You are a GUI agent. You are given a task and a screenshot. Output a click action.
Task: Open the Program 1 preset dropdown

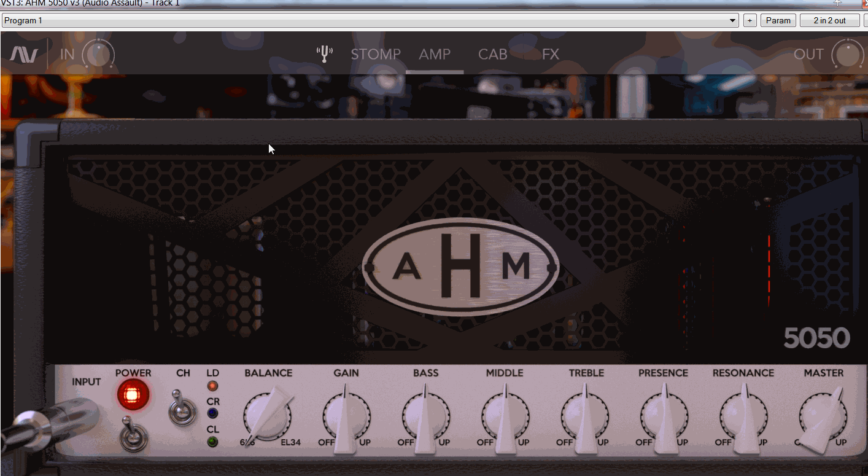(370, 20)
